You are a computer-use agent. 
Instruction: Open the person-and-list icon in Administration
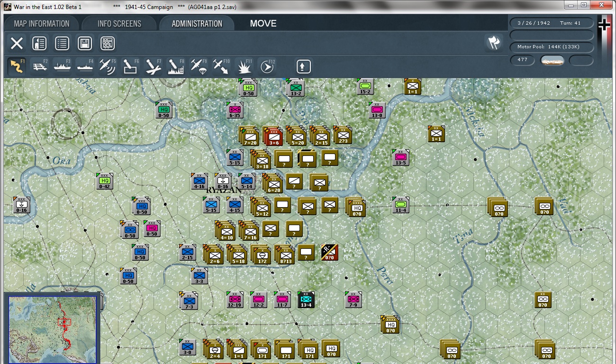pos(39,44)
